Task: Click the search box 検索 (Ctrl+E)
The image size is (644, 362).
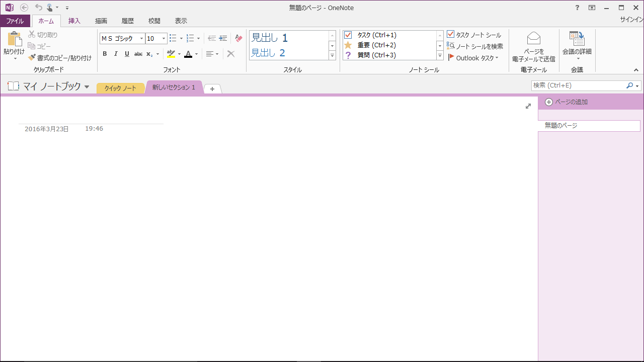Action: pyautogui.click(x=578, y=86)
